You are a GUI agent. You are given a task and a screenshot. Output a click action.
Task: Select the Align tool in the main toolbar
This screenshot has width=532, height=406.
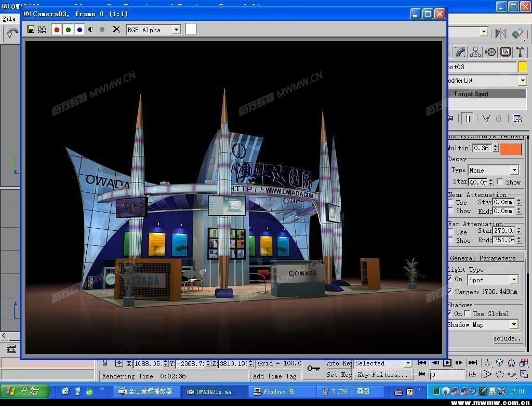pos(517,33)
